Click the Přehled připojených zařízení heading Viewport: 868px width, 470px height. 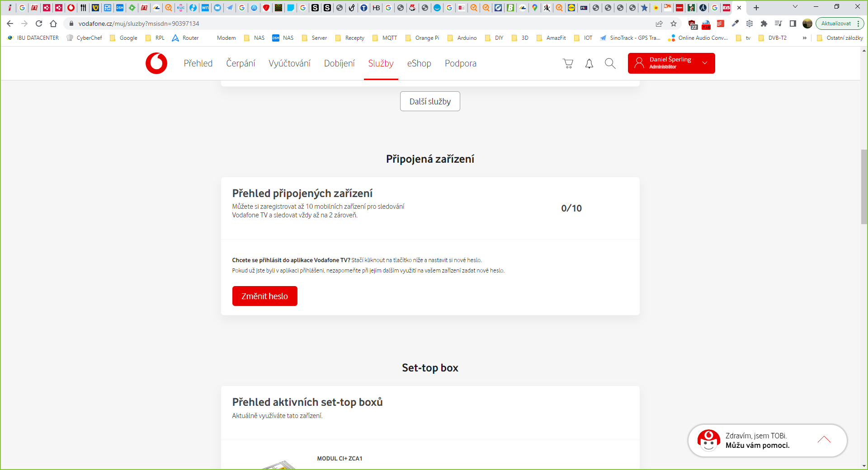pos(302,193)
